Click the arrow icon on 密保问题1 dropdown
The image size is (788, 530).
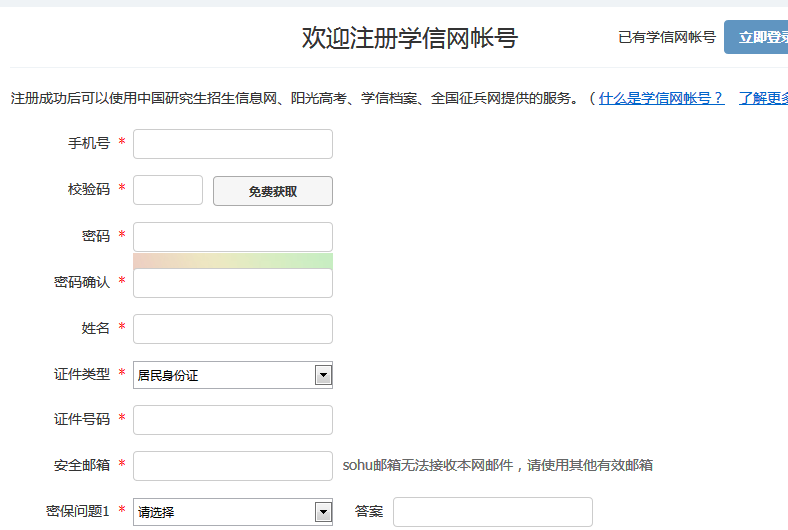323,512
